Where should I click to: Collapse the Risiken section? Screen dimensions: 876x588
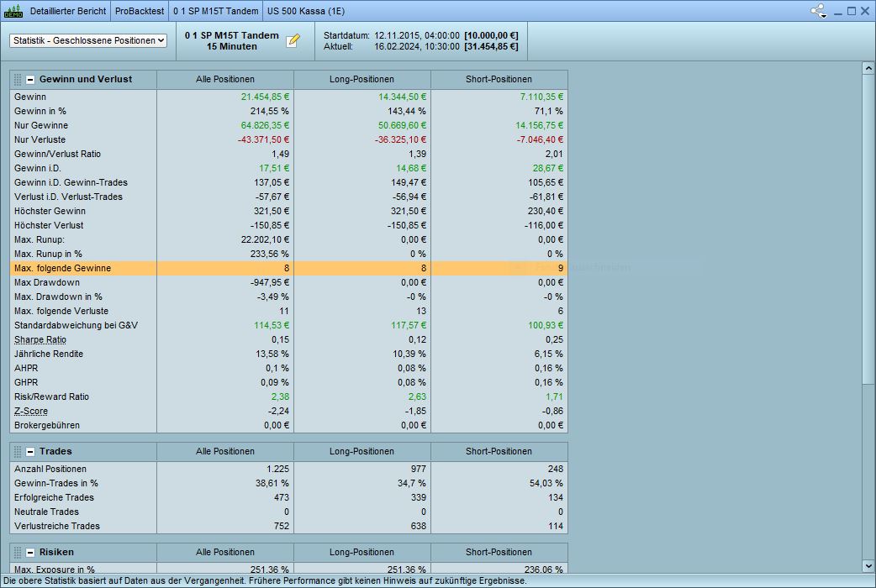coord(30,552)
